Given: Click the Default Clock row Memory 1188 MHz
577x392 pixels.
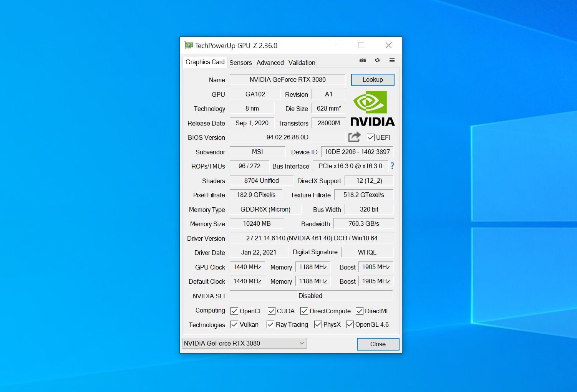Looking at the screenshot, I should (313, 281).
